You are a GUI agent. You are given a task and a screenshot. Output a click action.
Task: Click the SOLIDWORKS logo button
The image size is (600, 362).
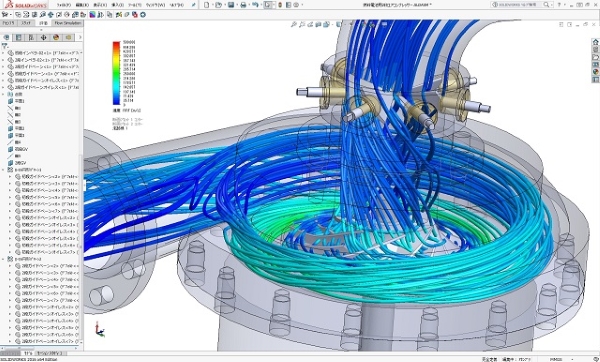click(x=25, y=5)
